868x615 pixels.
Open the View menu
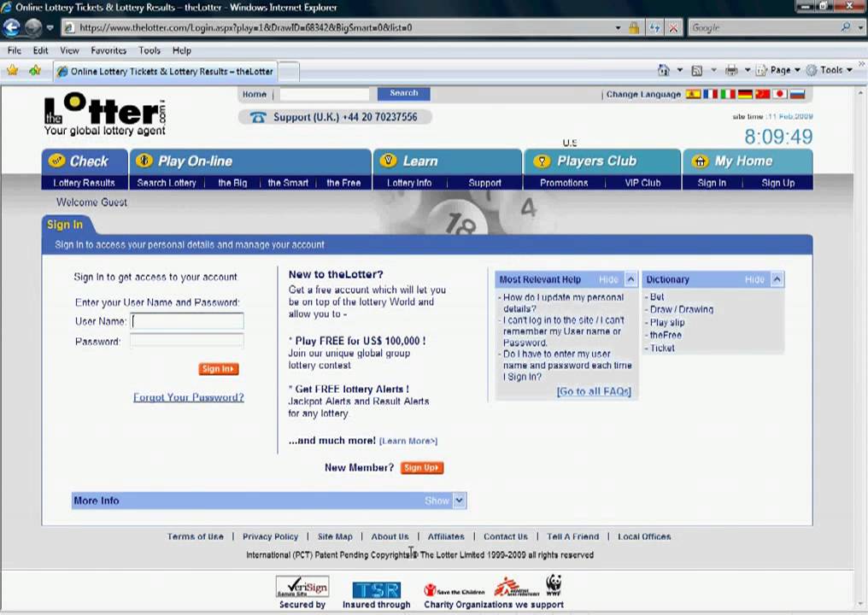(69, 50)
